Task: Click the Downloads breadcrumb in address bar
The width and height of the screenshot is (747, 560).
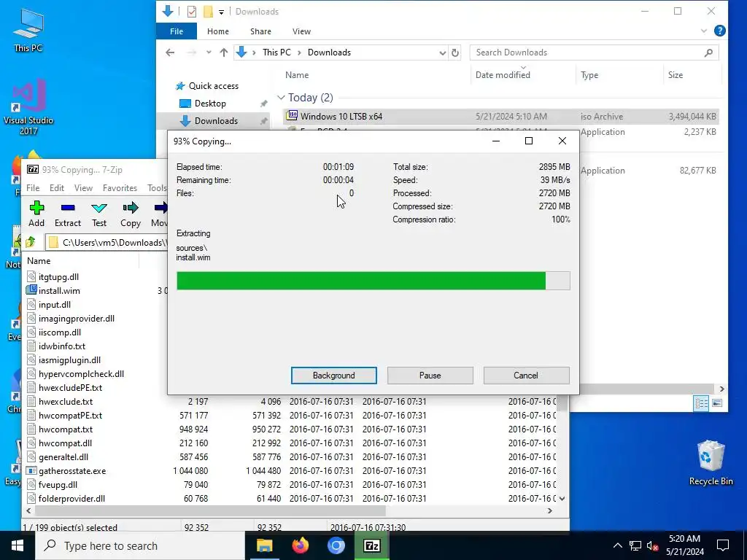Action: coord(329,52)
